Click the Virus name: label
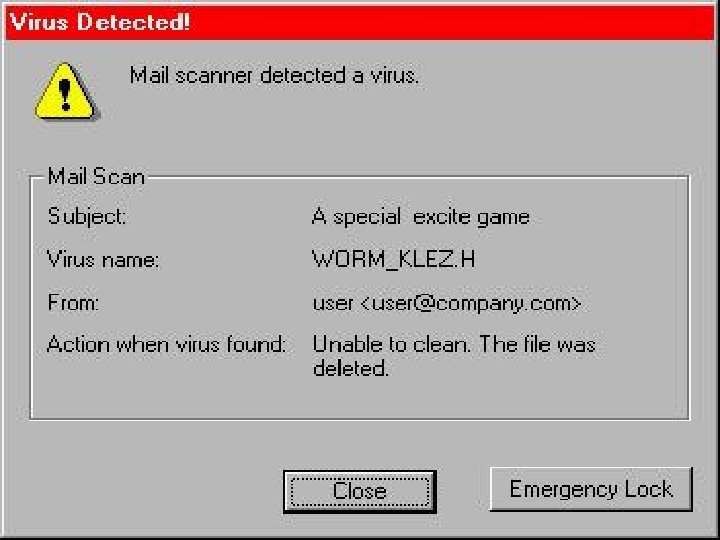This screenshot has width=720, height=540. (x=103, y=260)
